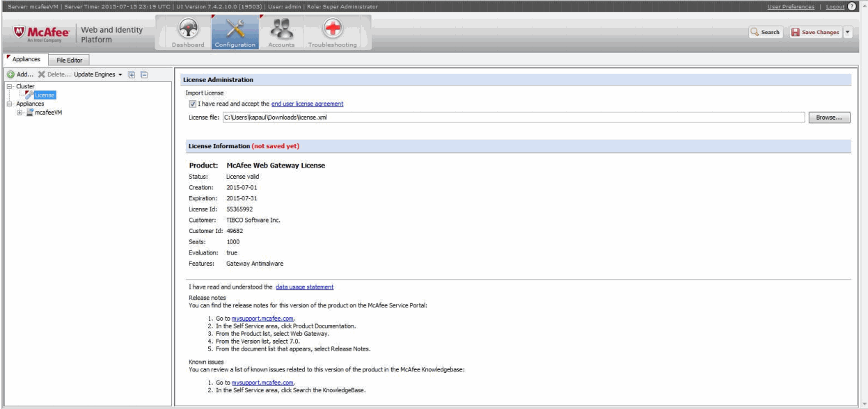Click the 'McAfee Web Gateway License' product text

click(x=276, y=166)
